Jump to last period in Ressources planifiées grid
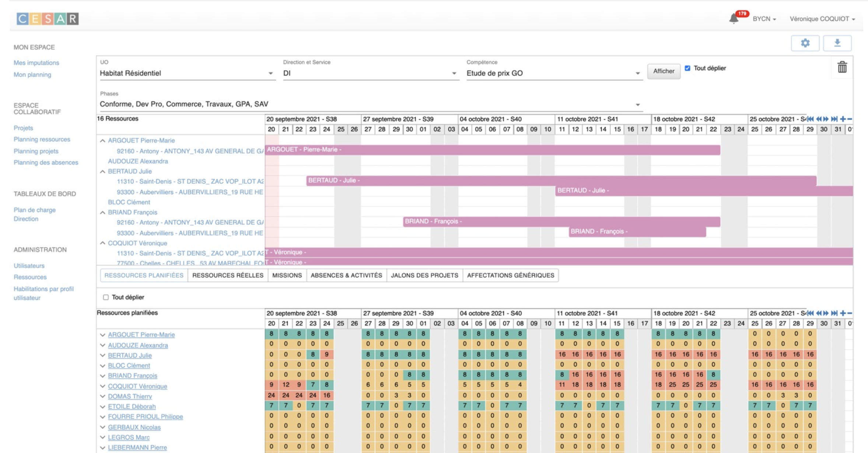Screen dimensions: 868x453 (834, 313)
